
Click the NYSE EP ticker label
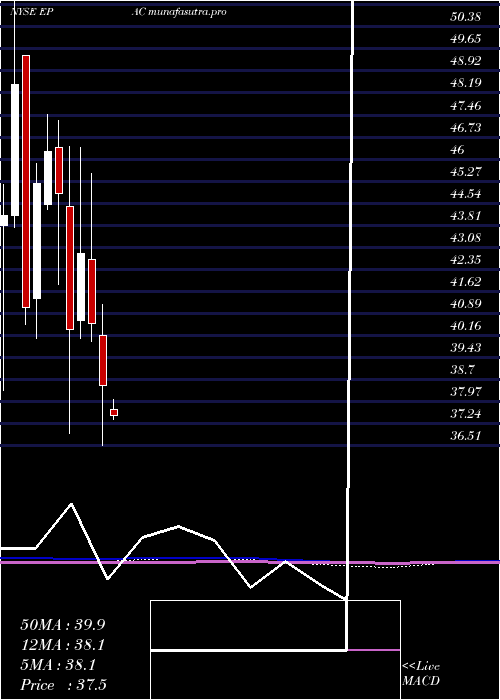point(34,12)
